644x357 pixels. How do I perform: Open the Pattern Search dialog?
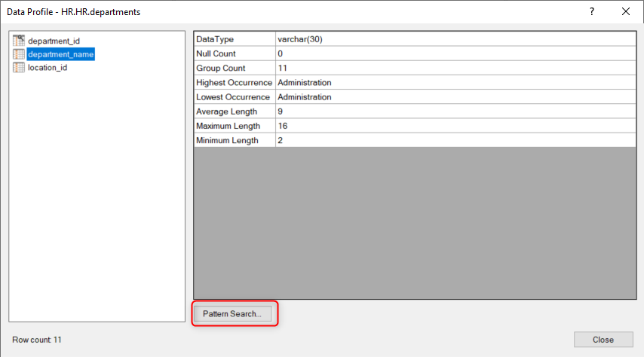(x=232, y=314)
